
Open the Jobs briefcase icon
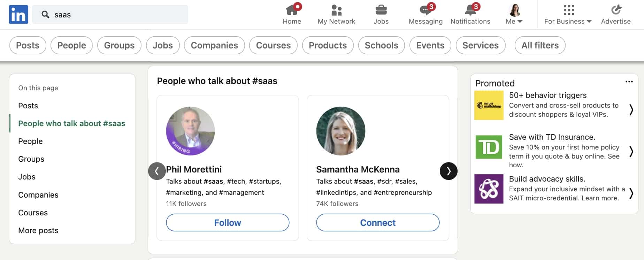pos(381,10)
